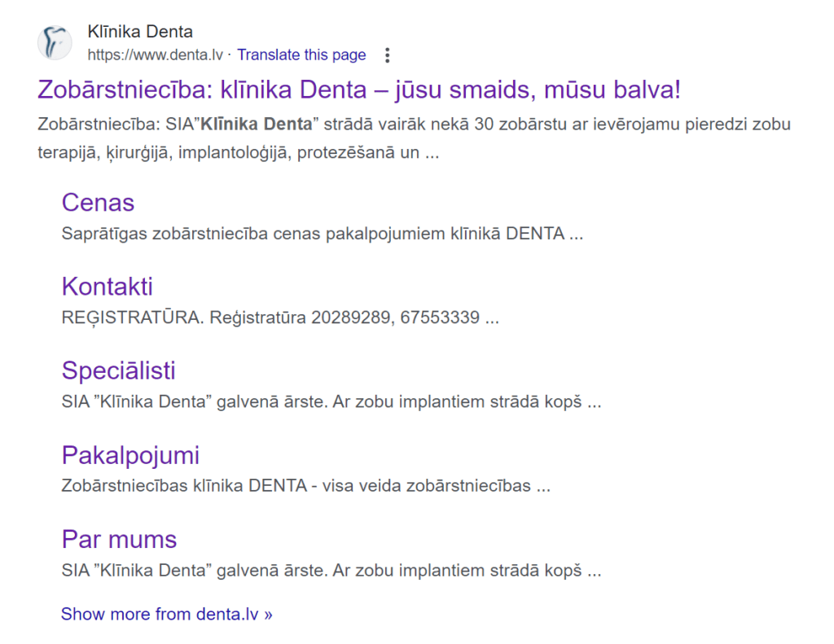Screen dimensions: 834x644
Task: Click Translate this page link
Action: 301,55
